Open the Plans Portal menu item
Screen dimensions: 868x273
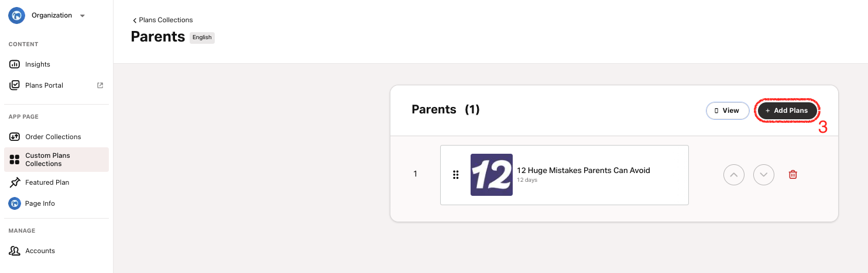tap(44, 85)
